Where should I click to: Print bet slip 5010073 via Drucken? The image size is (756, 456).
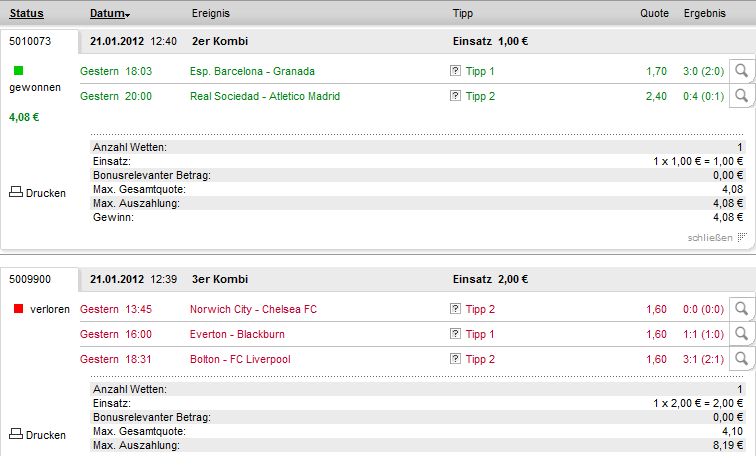pyautogui.click(x=37, y=193)
